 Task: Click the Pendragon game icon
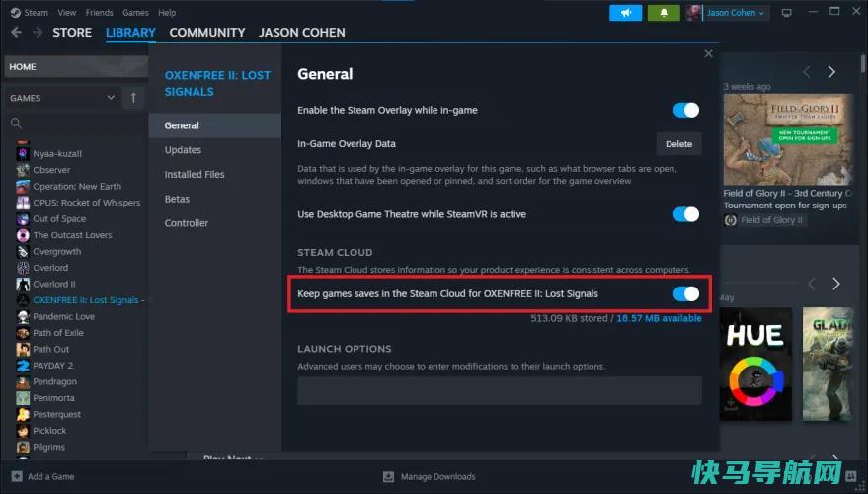tap(23, 381)
